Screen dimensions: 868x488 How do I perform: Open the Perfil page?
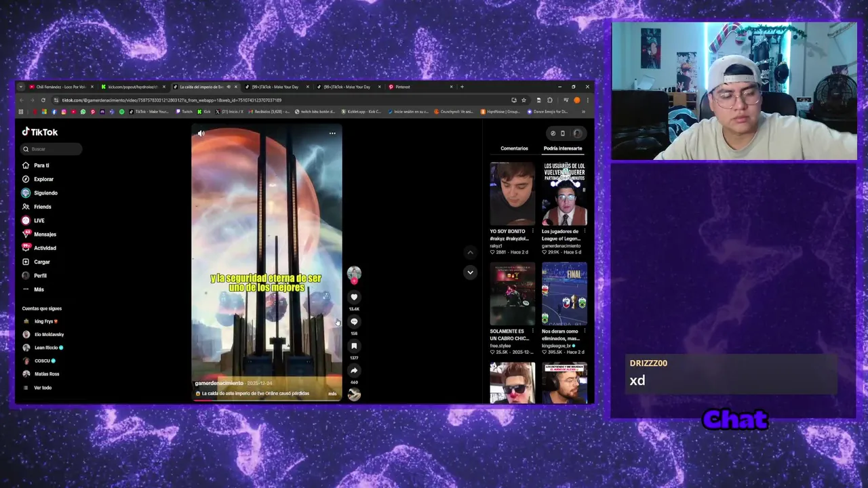click(35, 276)
